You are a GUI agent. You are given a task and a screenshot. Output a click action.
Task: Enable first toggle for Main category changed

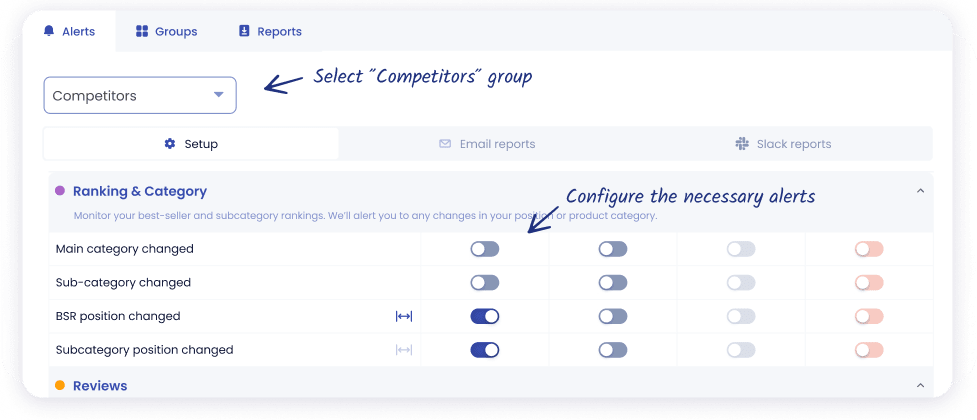(485, 249)
